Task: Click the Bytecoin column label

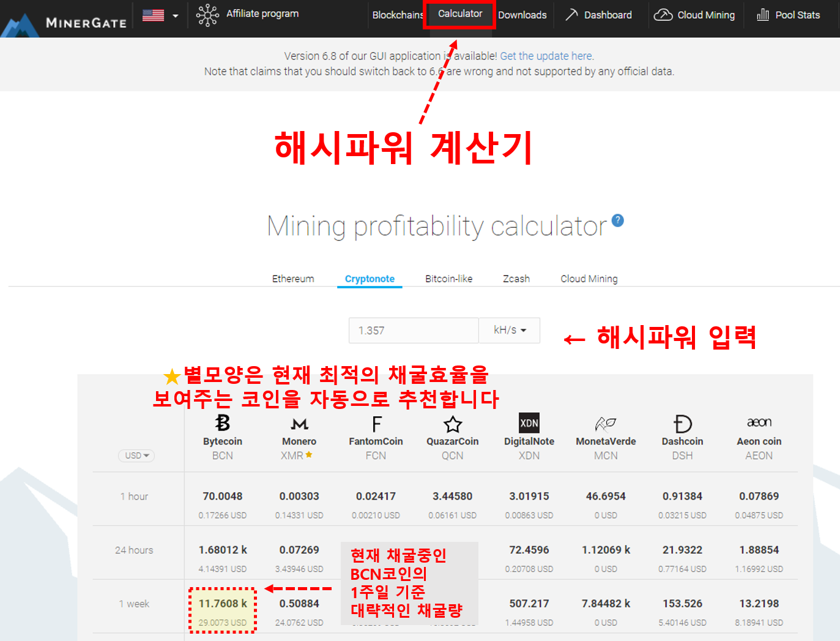Action: (223, 441)
